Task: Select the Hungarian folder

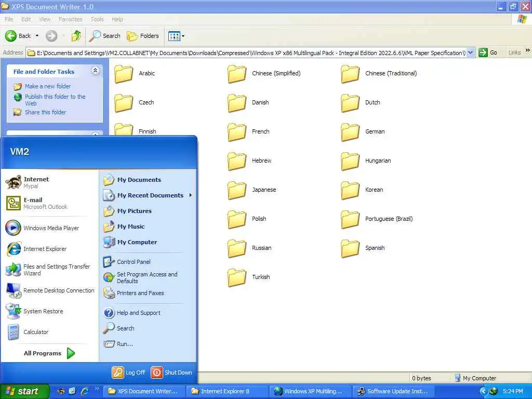Action: pyautogui.click(x=366, y=161)
